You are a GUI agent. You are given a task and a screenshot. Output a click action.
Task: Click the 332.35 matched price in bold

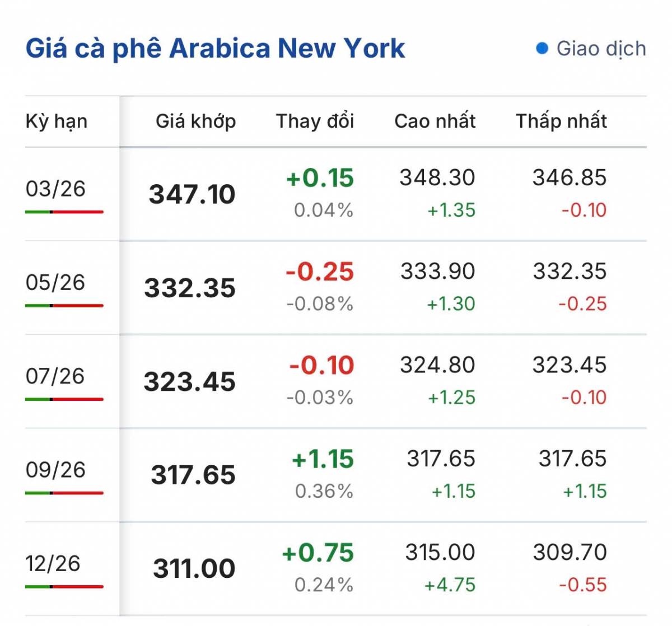(190, 288)
